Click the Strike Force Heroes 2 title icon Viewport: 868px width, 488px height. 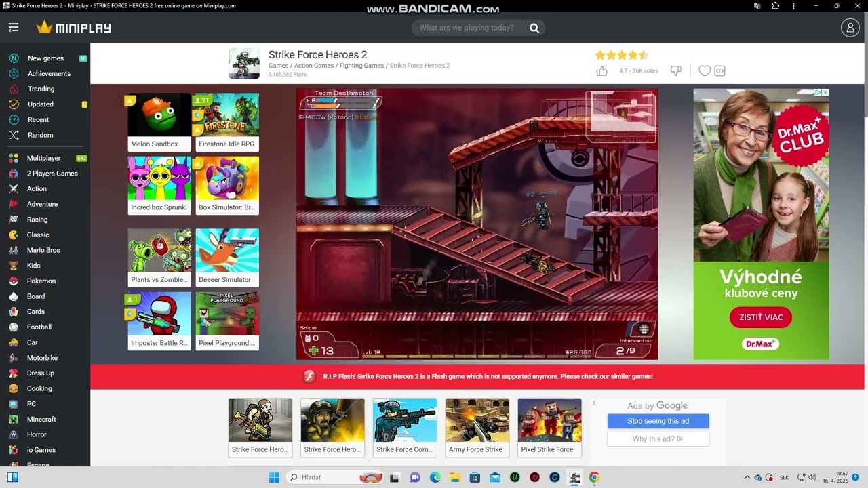pyautogui.click(x=244, y=64)
